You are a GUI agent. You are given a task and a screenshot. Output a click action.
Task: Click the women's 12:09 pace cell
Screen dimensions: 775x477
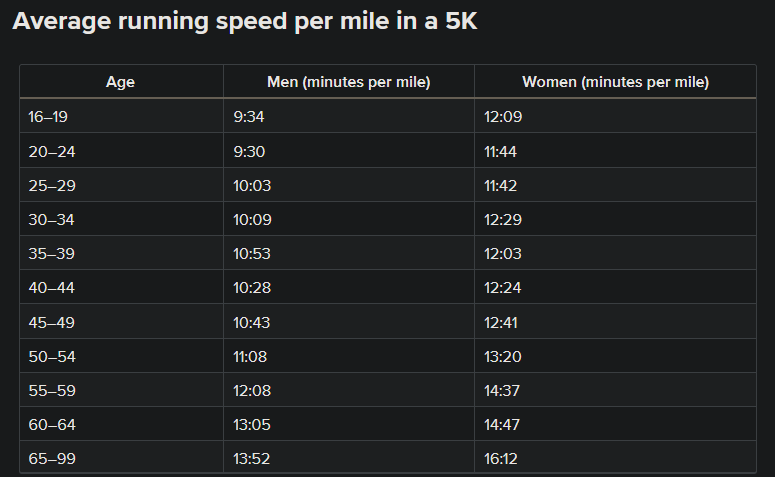coord(503,117)
